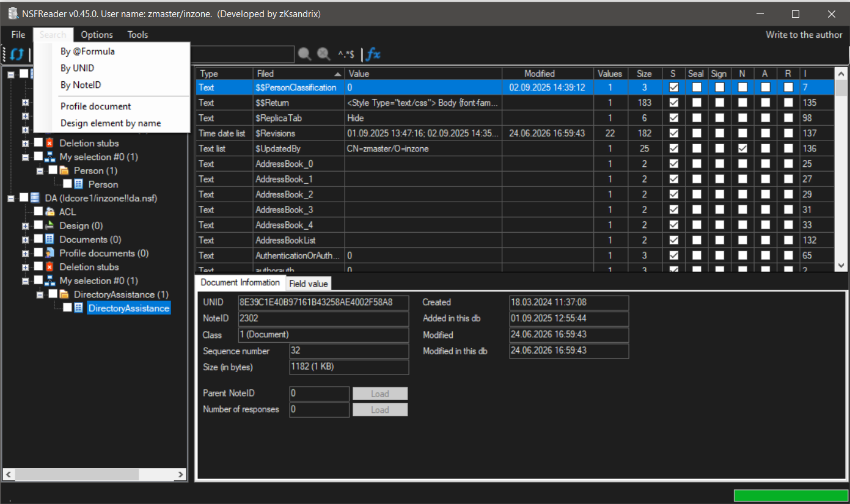Collapse the DirectoryAssistance (1) folder

coord(40,294)
